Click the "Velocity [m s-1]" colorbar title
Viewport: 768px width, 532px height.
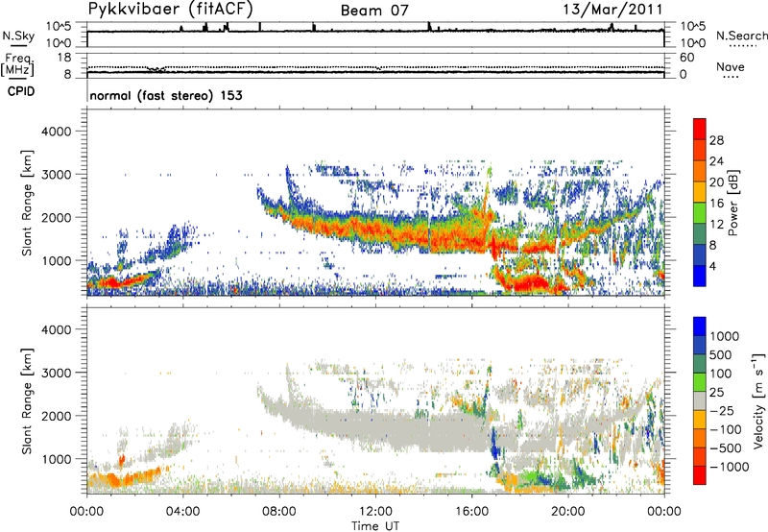coord(758,400)
